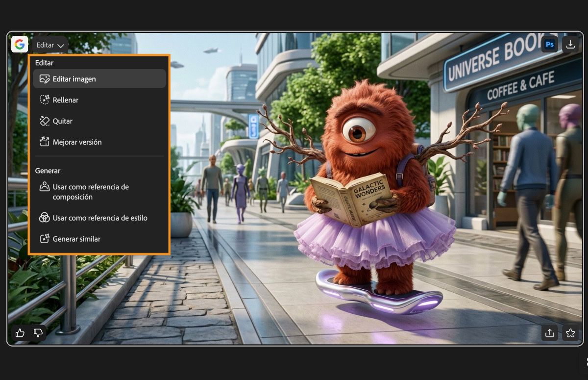Choose Editar imagen from the menu
The height and width of the screenshot is (380, 588).
[99, 79]
